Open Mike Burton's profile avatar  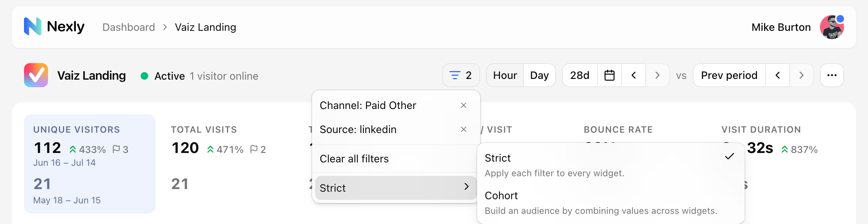tap(832, 27)
